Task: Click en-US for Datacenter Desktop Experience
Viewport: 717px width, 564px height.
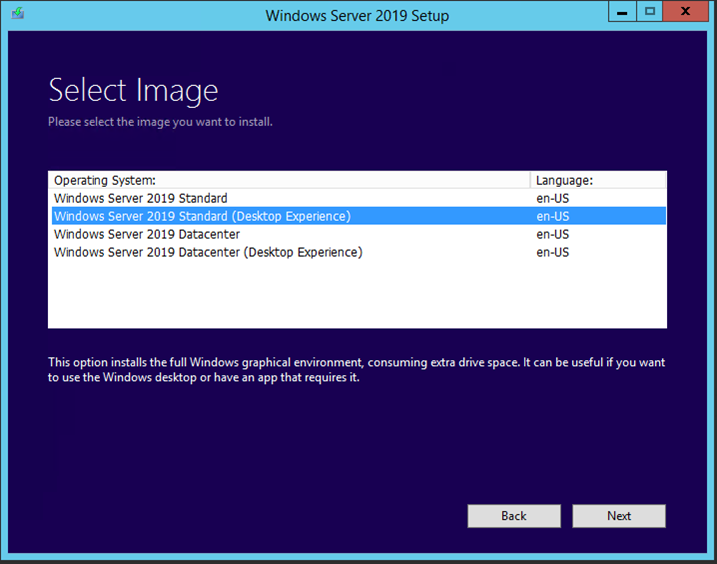Action: coord(552,252)
